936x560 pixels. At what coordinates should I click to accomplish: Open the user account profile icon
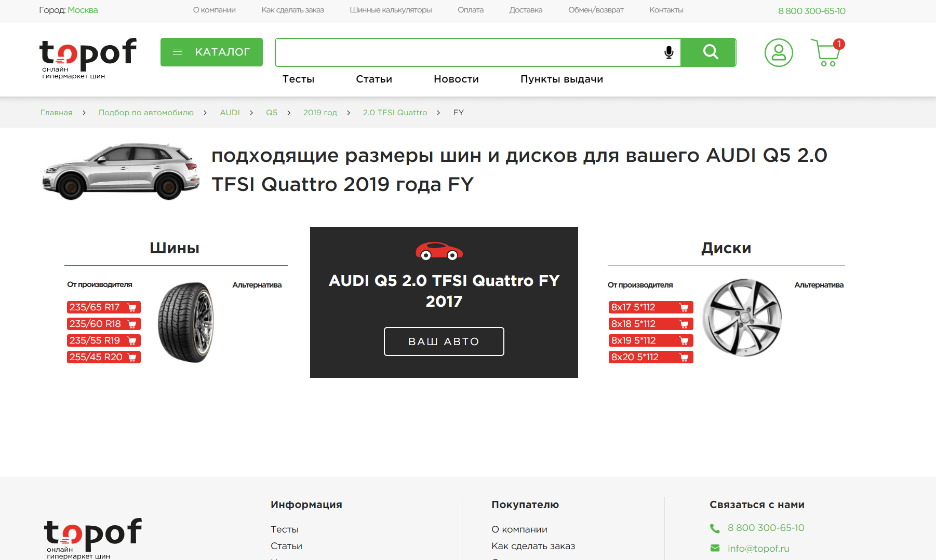tap(779, 52)
